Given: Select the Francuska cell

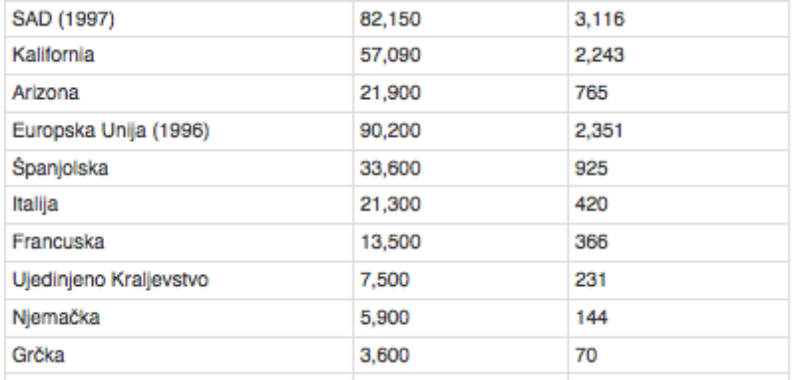Looking at the screenshot, I should point(179,242).
